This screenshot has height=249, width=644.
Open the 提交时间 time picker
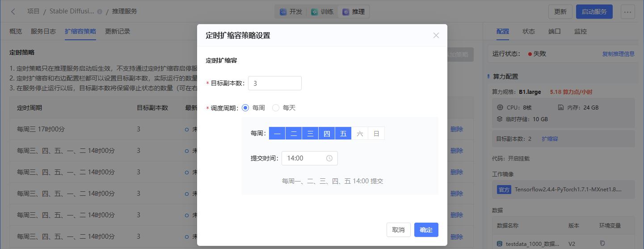click(x=306, y=158)
